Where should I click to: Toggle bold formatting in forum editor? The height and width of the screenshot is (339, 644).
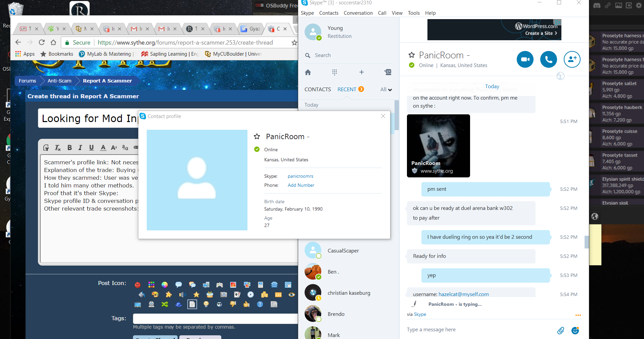pyautogui.click(x=70, y=148)
